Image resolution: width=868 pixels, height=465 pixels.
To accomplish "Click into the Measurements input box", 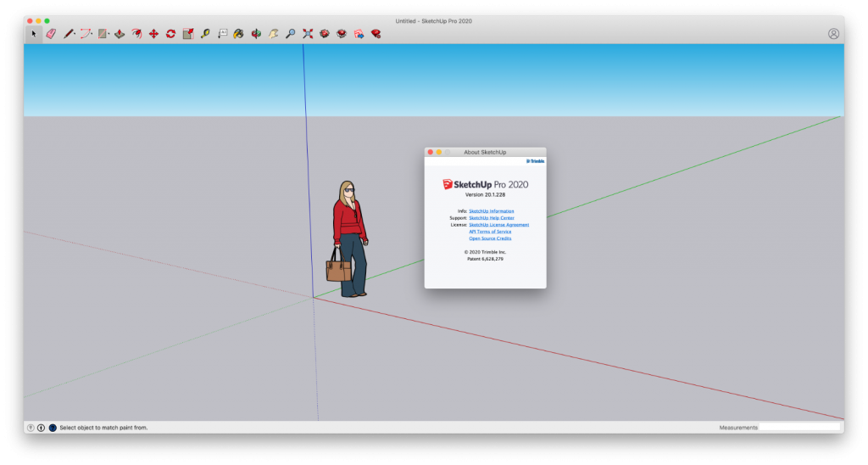I will pos(799,428).
